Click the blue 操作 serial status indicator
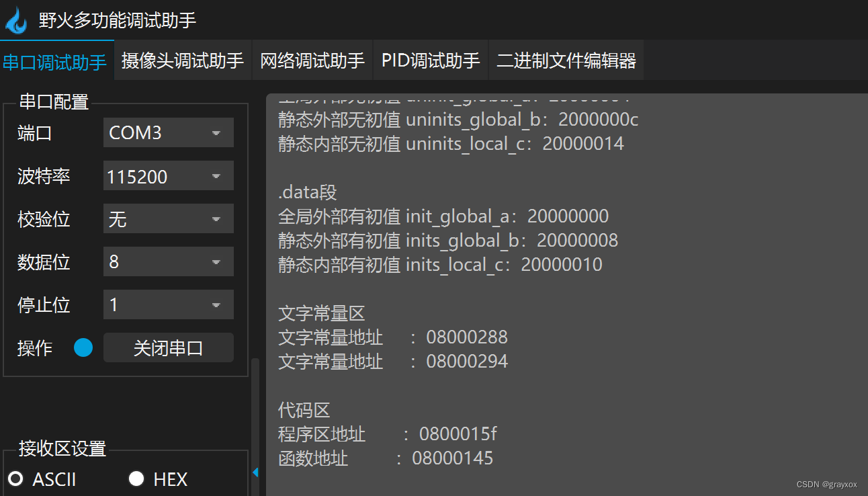The width and height of the screenshot is (868, 496). click(83, 347)
